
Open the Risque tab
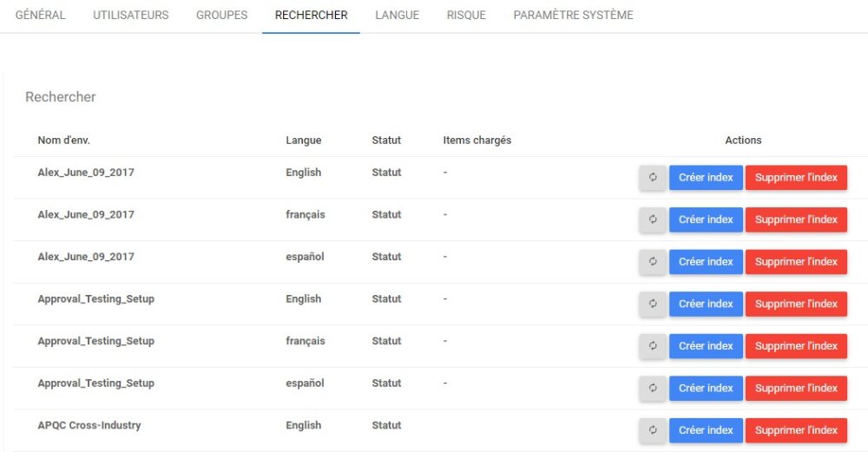[466, 16]
